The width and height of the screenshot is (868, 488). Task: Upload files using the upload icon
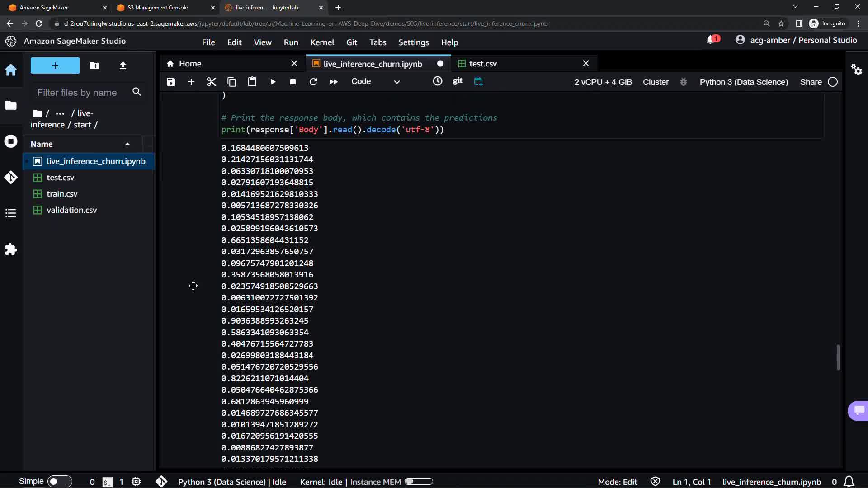coord(123,66)
